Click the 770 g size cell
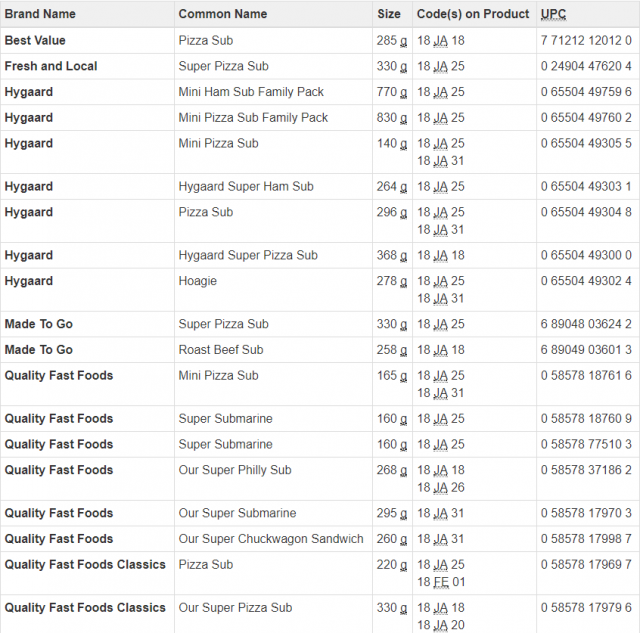Viewport: 640px width, 633px height. [x=391, y=92]
